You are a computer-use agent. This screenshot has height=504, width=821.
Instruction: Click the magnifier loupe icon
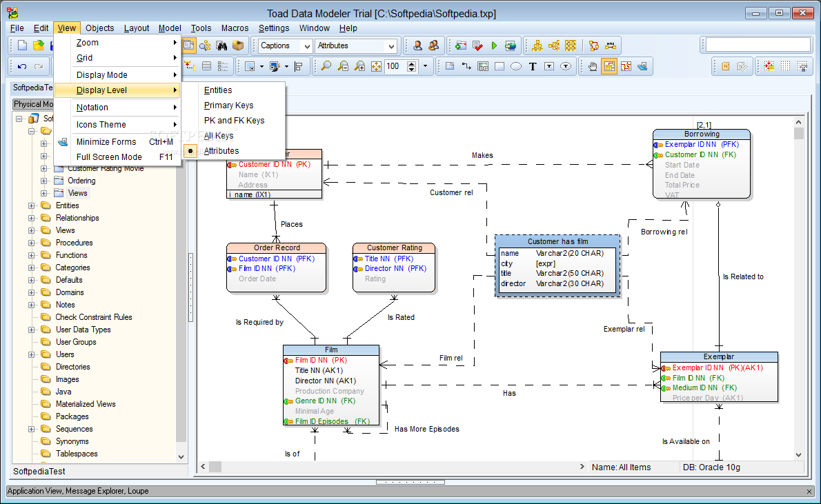(x=326, y=66)
